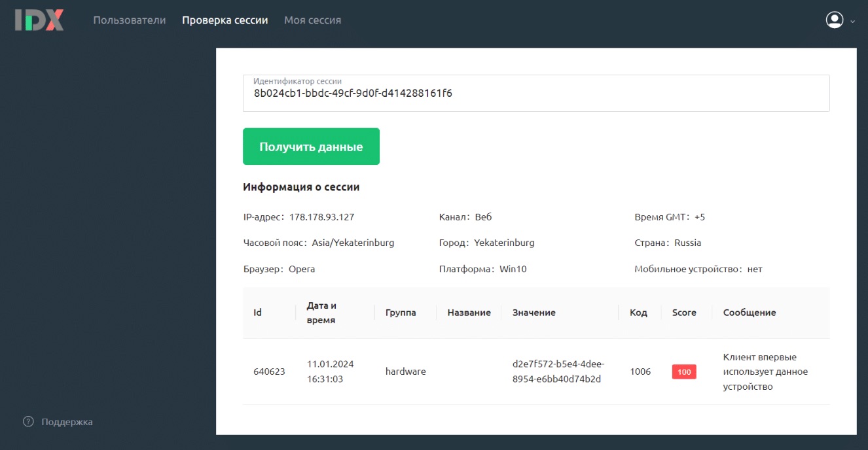Click the support question mark icon
This screenshot has height=450, width=868.
click(28, 422)
